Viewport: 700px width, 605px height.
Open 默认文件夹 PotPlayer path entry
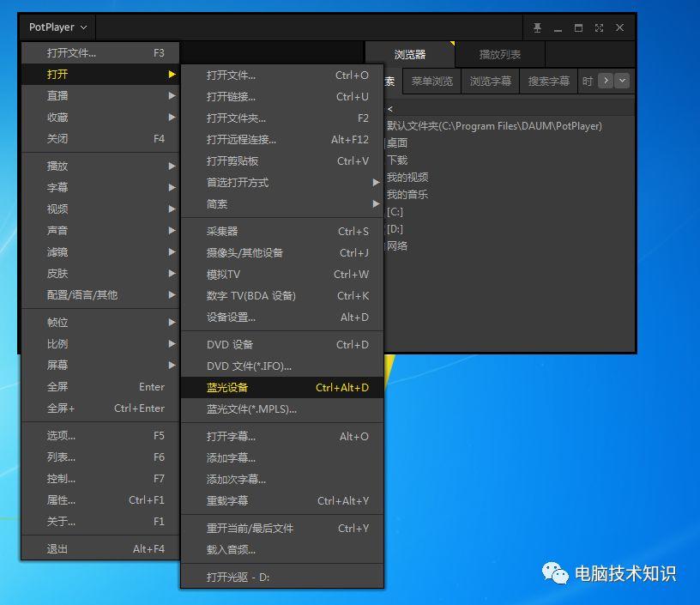tap(494, 126)
